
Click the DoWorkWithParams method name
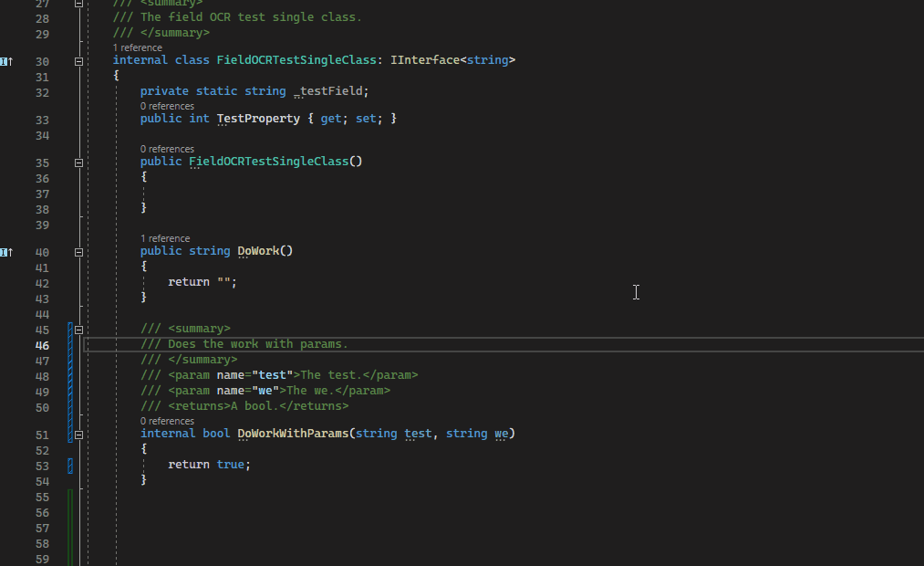click(x=293, y=434)
